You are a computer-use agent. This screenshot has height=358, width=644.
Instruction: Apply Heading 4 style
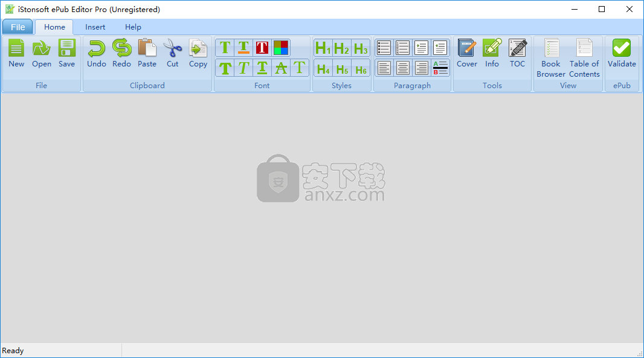pyautogui.click(x=323, y=68)
